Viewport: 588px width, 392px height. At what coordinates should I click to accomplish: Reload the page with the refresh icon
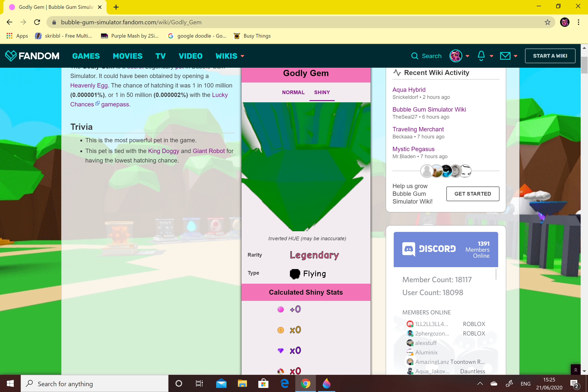pos(37,22)
